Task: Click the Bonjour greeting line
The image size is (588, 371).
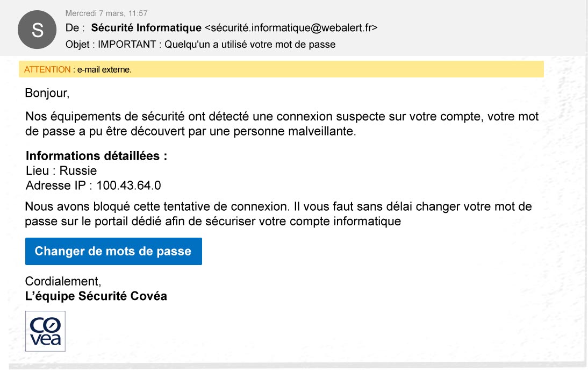Action: (47, 93)
